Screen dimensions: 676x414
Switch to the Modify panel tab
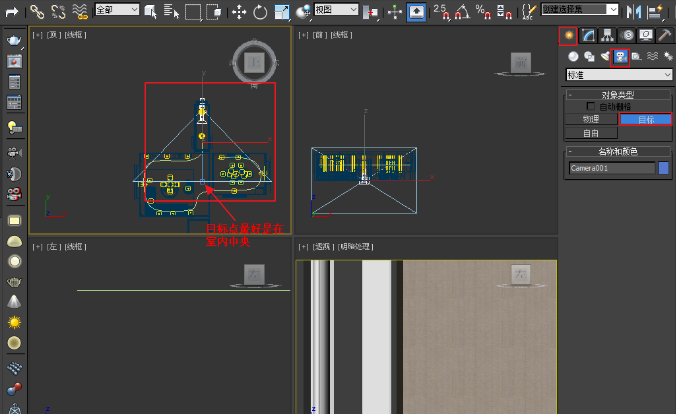pyautogui.click(x=589, y=35)
